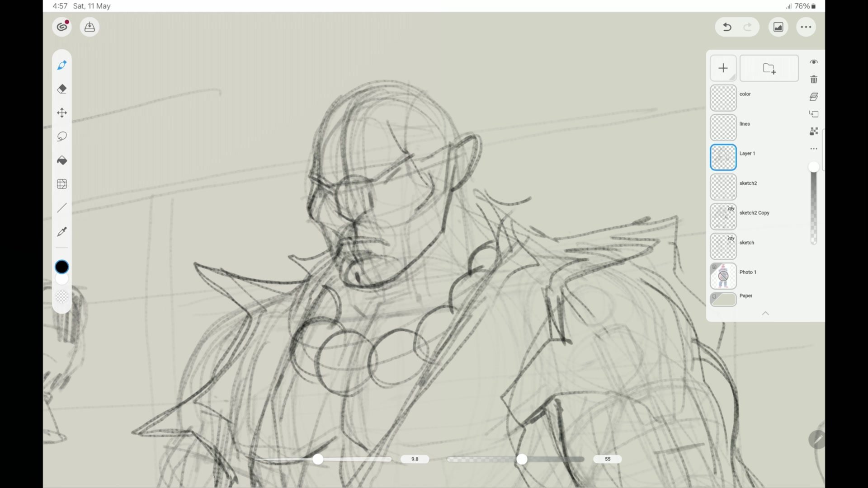This screenshot has width=868, height=488.
Task: Pick the Eyedropper tool
Action: 62,232
